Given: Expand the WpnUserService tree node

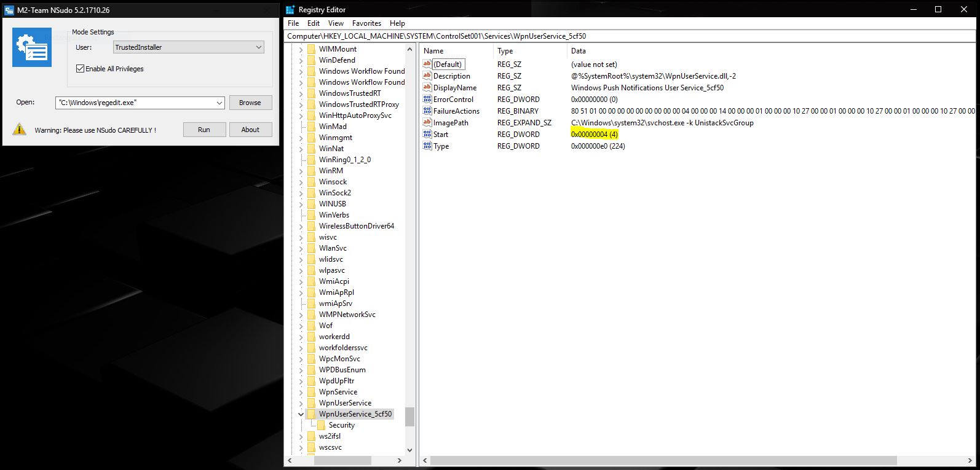Looking at the screenshot, I should (x=301, y=403).
